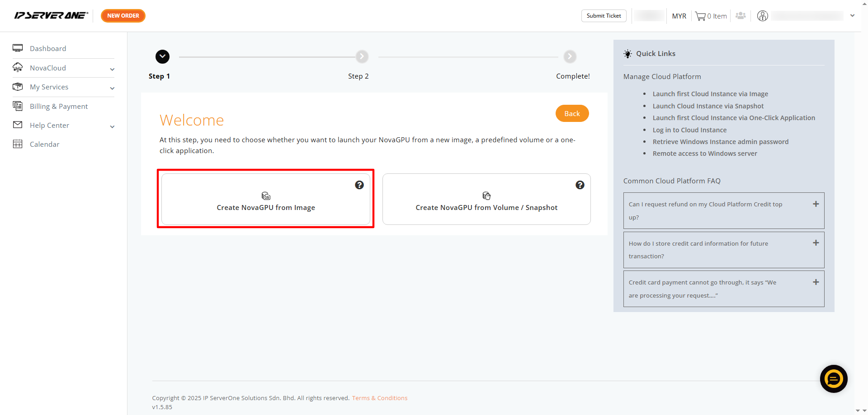This screenshot has width=868, height=415.
Task: Click the Calendar grid icon
Action: [x=18, y=144]
